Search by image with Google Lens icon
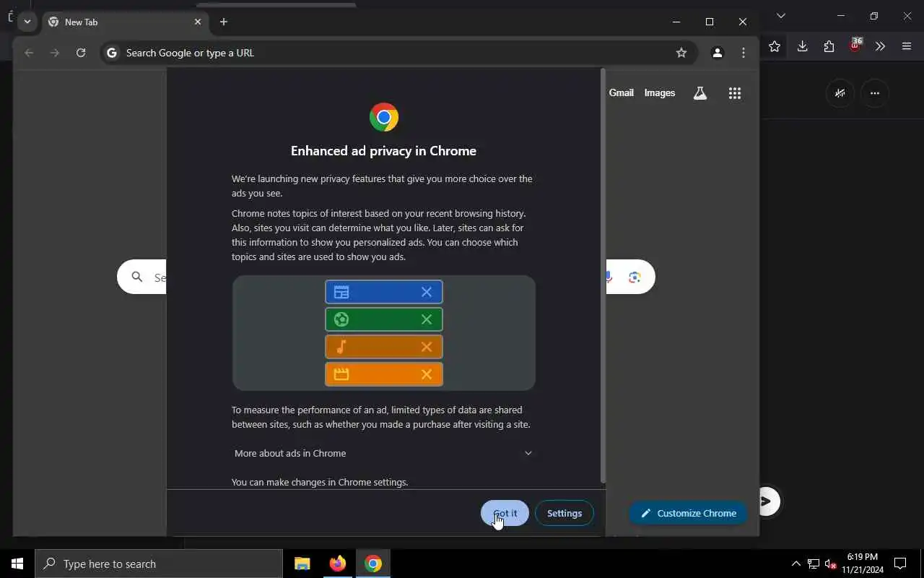 635,277
